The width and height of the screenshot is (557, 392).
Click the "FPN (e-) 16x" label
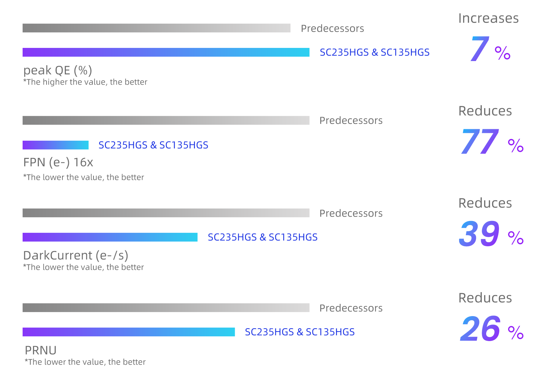[x=58, y=162]
